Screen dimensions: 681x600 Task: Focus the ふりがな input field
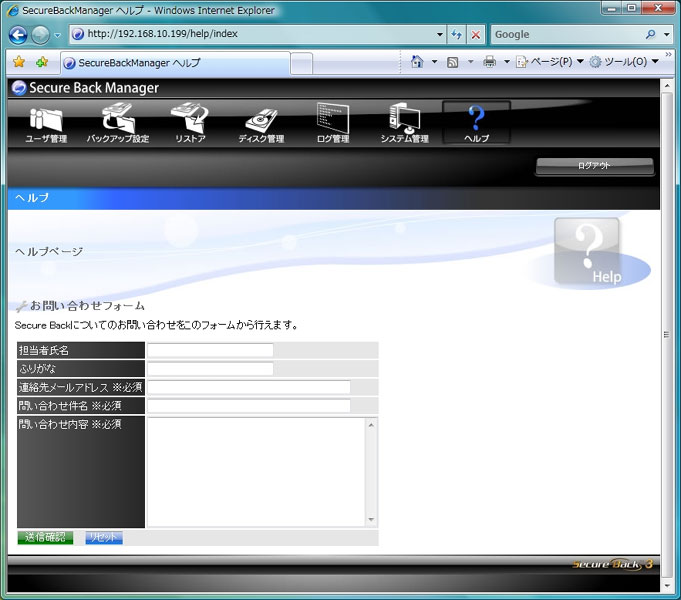(x=210, y=369)
